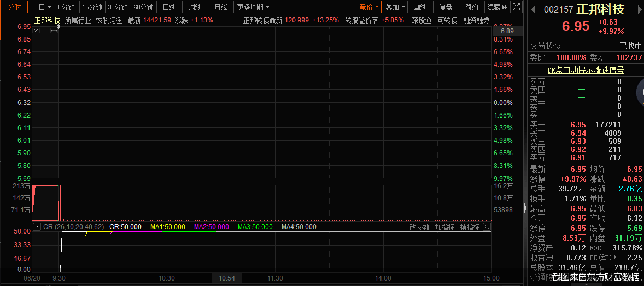Collapse the right panel using the side arrow
Image resolution: width=644 pixels, height=286 pixels.
point(525,209)
